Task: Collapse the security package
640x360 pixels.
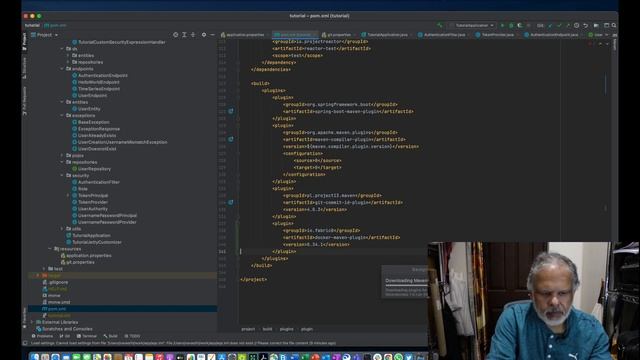Action: coord(62,176)
